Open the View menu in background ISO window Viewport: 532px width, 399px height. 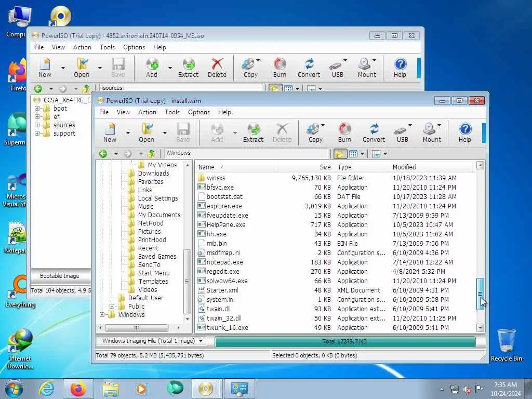[58, 47]
